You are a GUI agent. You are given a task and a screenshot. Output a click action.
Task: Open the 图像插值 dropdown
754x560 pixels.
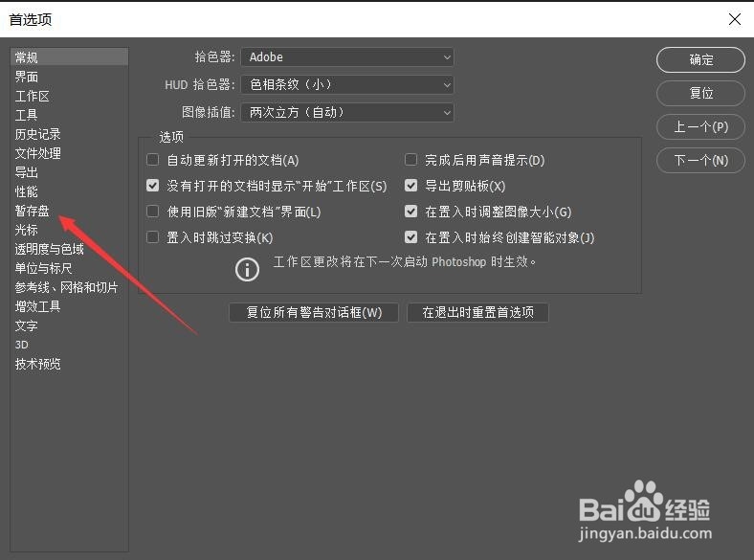tap(347, 113)
